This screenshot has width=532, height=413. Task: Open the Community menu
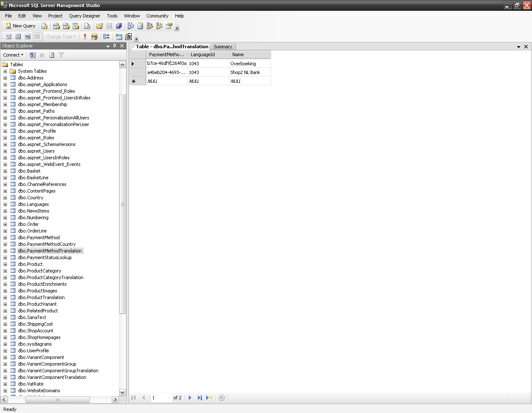pos(157,16)
